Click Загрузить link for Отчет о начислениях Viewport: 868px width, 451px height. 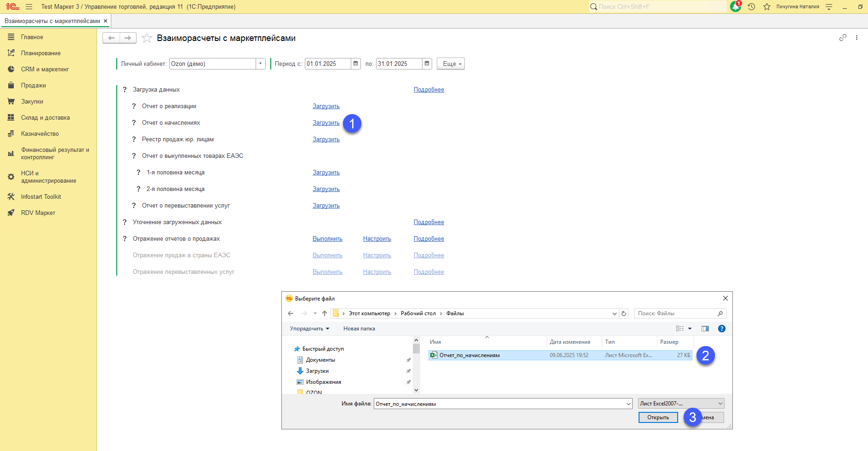click(326, 123)
